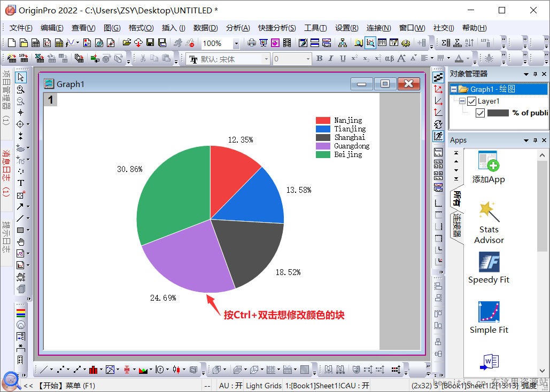This screenshot has width=550, height=392.
Task: Create a new project with toolbar icon
Action: coord(12,43)
